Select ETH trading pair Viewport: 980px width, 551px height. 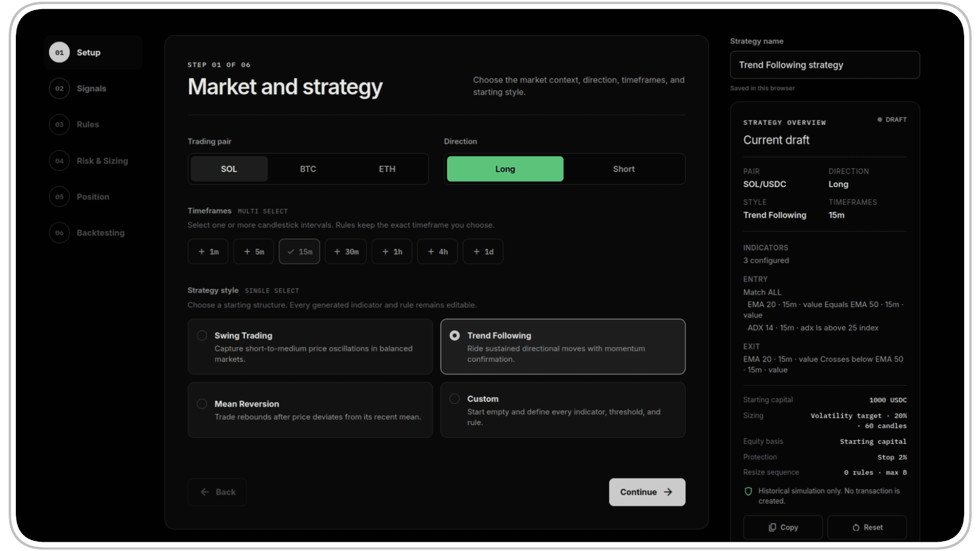pyautogui.click(x=387, y=169)
